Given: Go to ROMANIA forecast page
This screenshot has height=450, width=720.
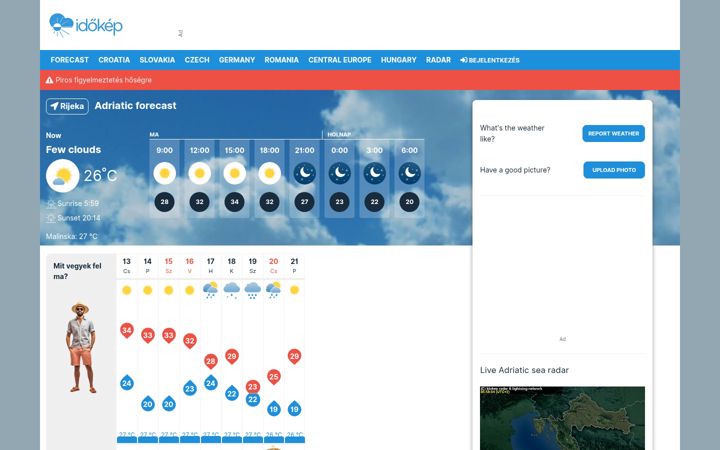Looking at the screenshot, I should (281, 60).
